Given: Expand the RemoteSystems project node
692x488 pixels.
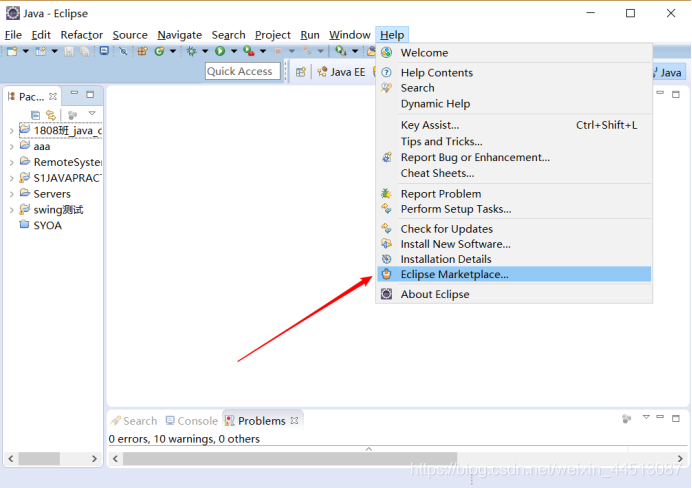Looking at the screenshot, I should [x=11, y=162].
